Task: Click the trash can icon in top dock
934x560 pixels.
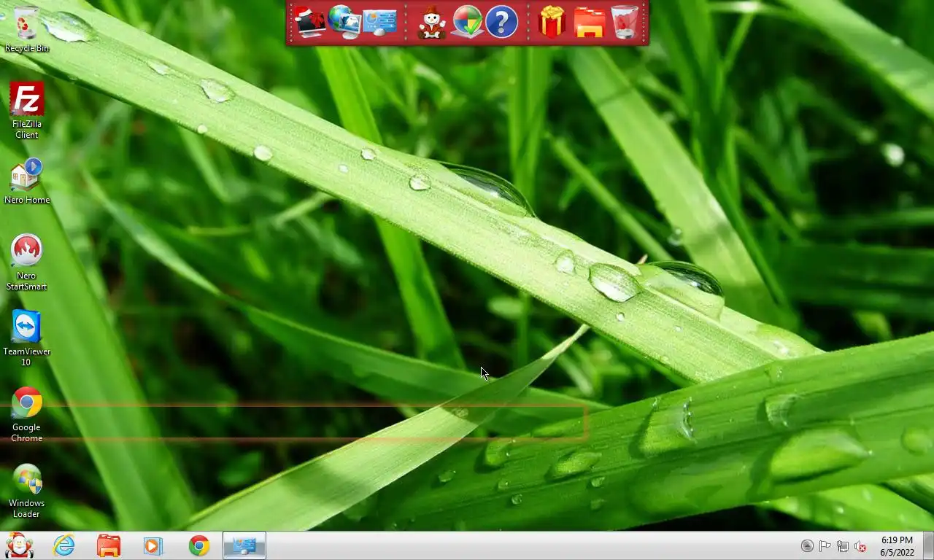Action: coord(625,22)
